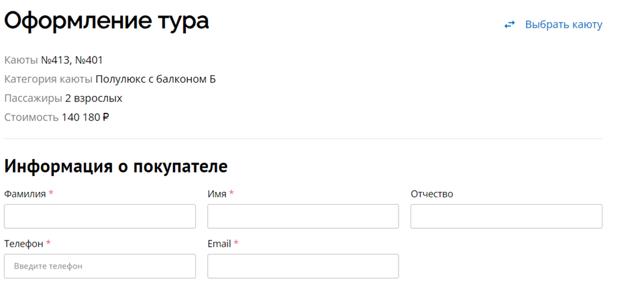Click the cabin numbers №413, №401 text

[x=72, y=60]
